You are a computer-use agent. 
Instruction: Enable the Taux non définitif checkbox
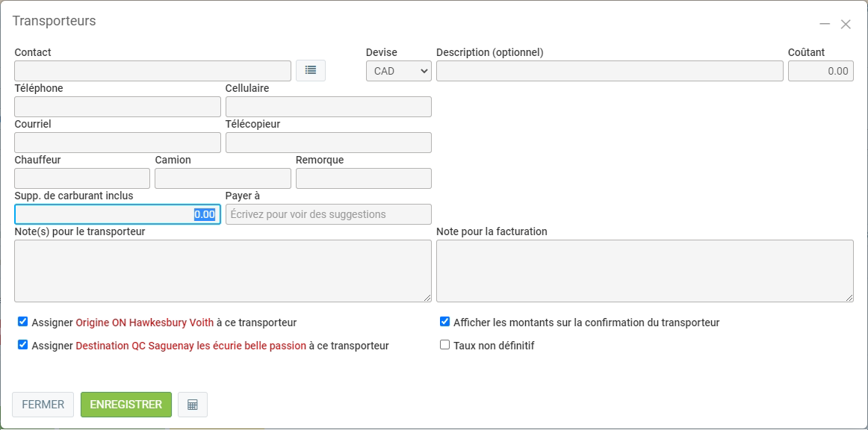tap(445, 345)
